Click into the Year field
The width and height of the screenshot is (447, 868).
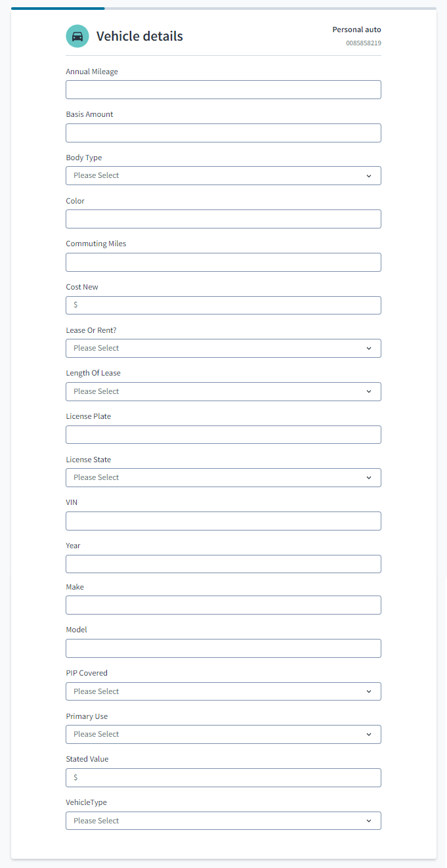(223, 564)
